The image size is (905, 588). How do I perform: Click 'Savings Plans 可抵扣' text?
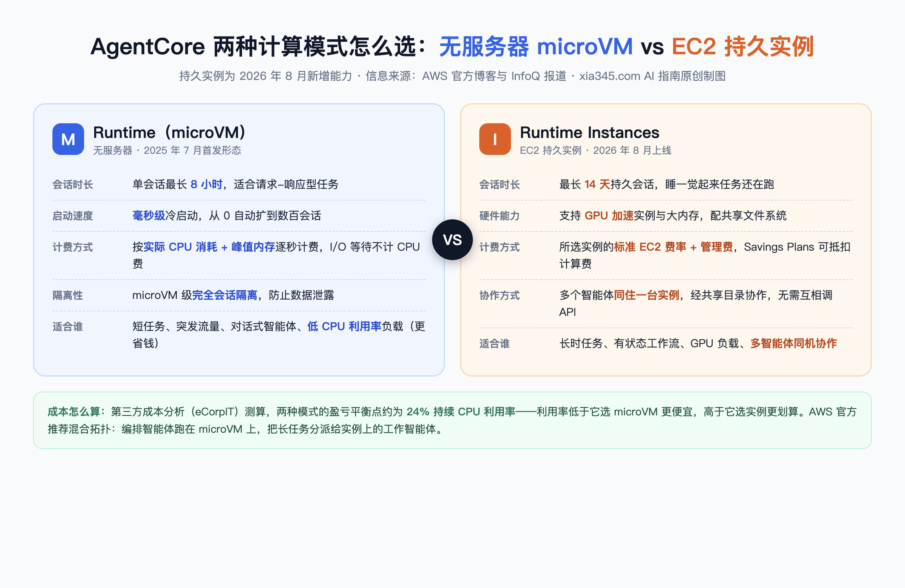797,247
